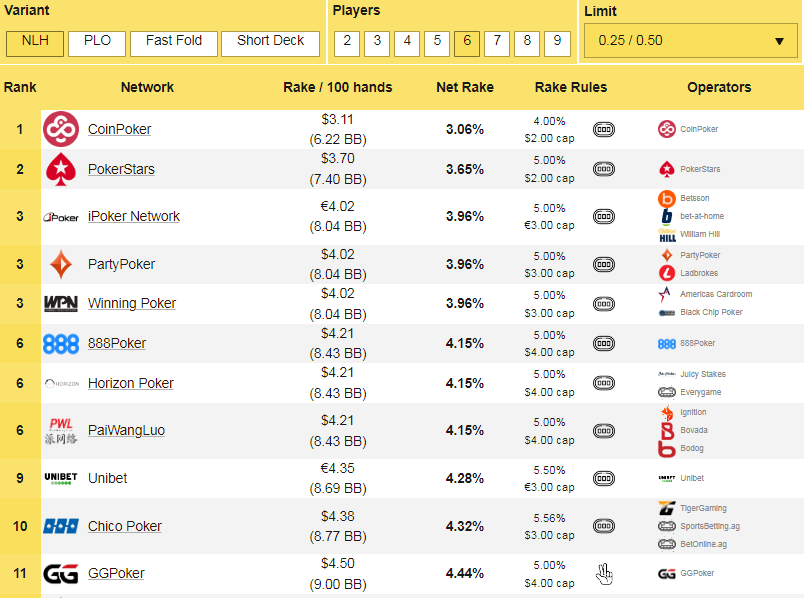Open rake rules icon for CoinPoker row
806x598 pixels.
[x=604, y=129]
